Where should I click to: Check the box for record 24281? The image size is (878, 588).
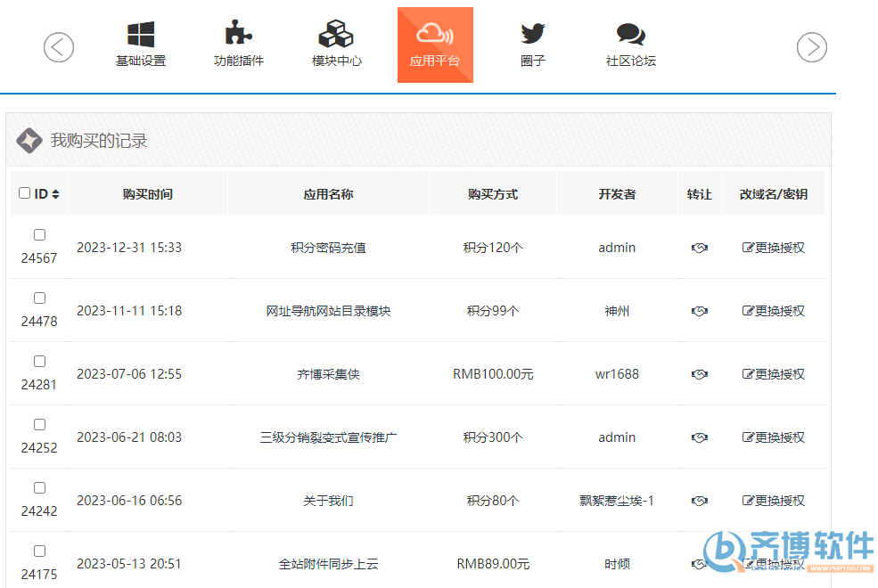(x=39, y=362)
